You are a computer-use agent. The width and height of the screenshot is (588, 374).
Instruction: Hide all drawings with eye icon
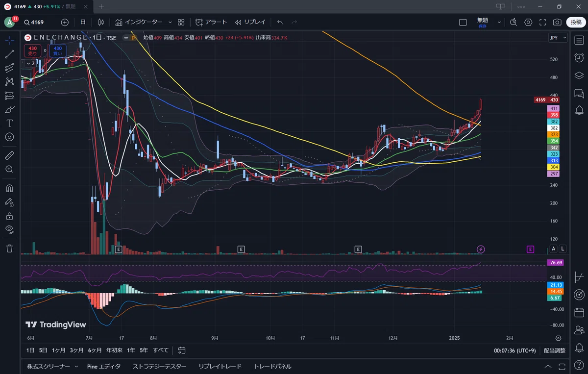(x=9, y=229)
